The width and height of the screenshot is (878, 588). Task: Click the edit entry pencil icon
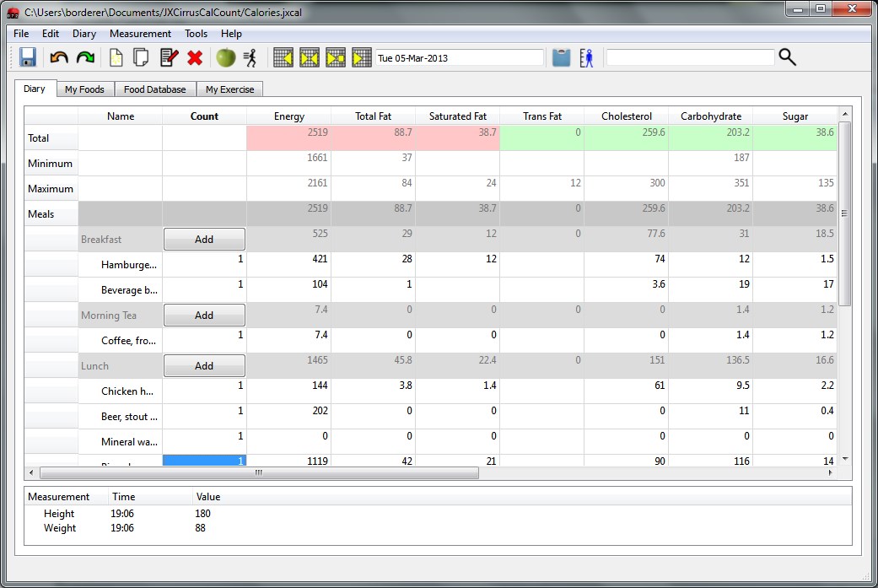pyautogui.click(x=169, y=57)
